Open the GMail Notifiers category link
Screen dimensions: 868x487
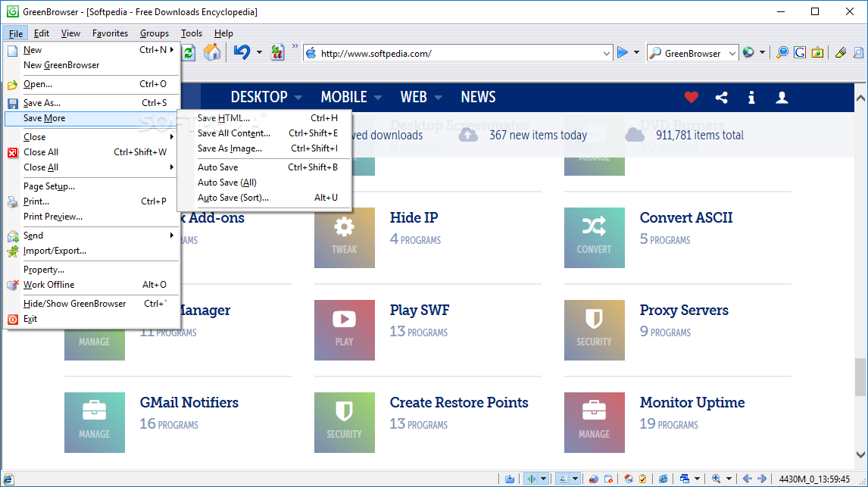pyautogui.click(x=189, y=402)
